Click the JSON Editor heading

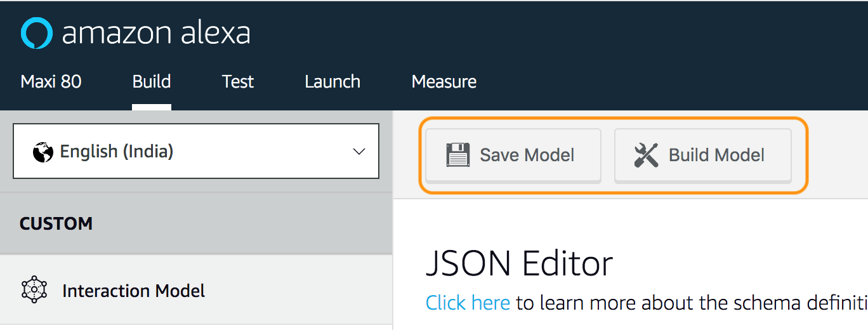[x=519, y=263]
